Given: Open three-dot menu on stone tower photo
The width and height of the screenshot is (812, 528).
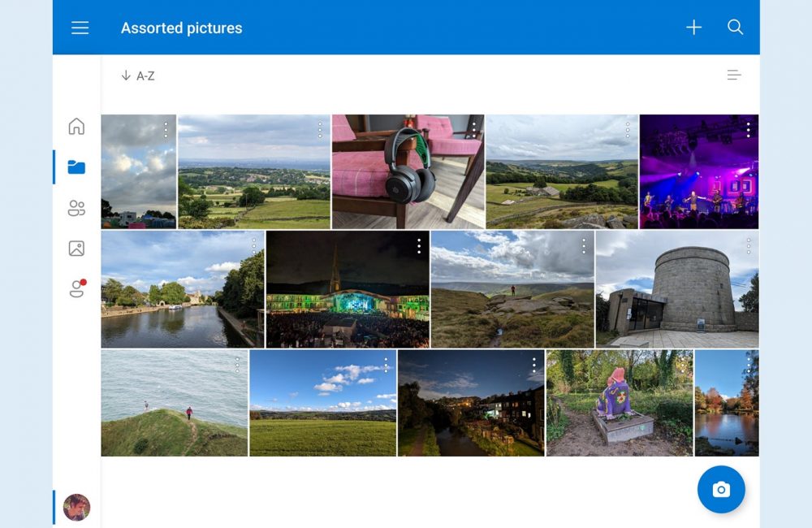Looking at the screenshot, I should tap(748, 245).
